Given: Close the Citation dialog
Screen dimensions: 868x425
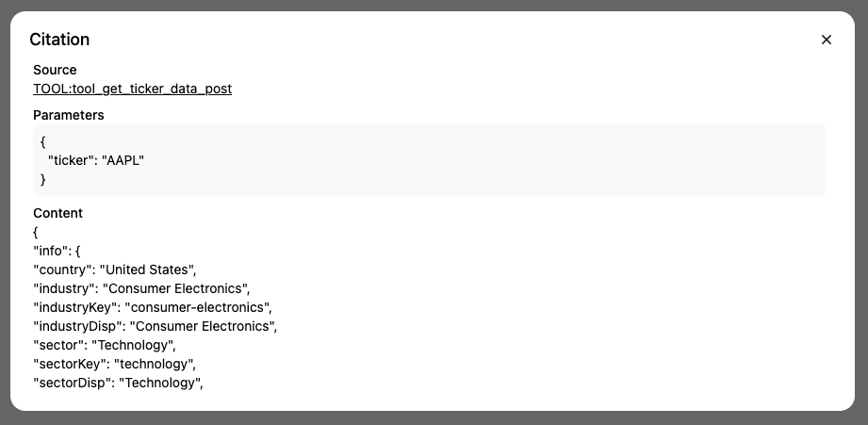Looking at the screenshot, I should coord(827,40).
